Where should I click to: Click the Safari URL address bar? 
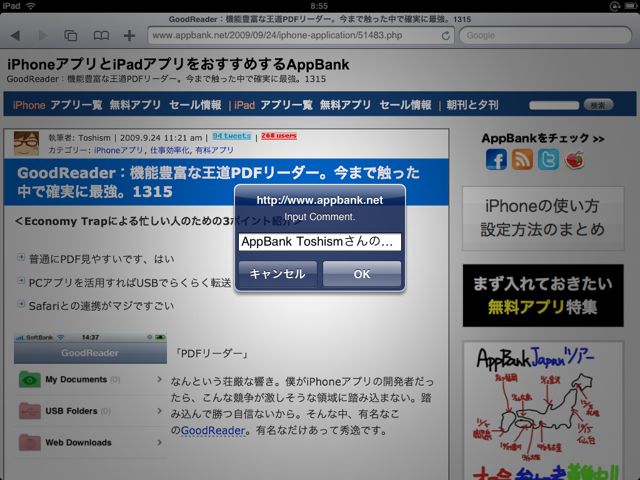[x=301, y=36]
